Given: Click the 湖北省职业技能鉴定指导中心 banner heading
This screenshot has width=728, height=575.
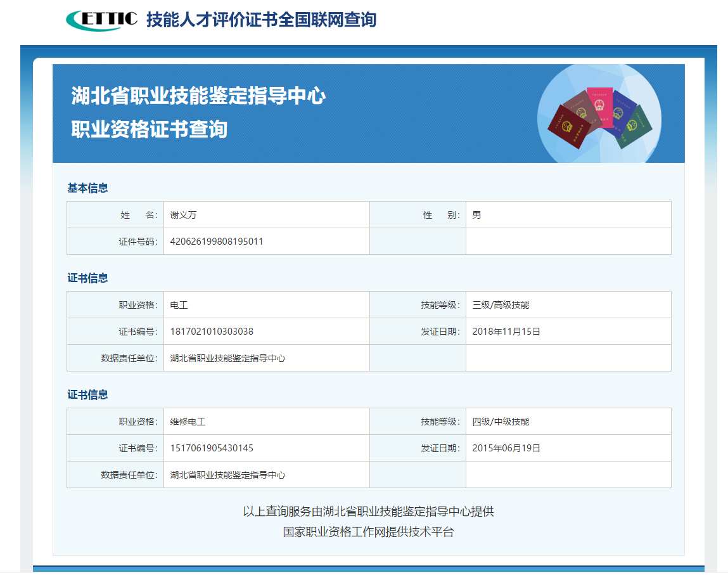Looking at the screenshot, I should (198, 96).
